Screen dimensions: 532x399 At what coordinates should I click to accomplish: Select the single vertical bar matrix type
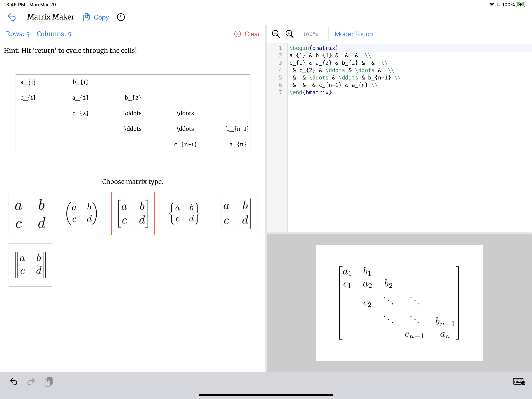tap(235, 214)
